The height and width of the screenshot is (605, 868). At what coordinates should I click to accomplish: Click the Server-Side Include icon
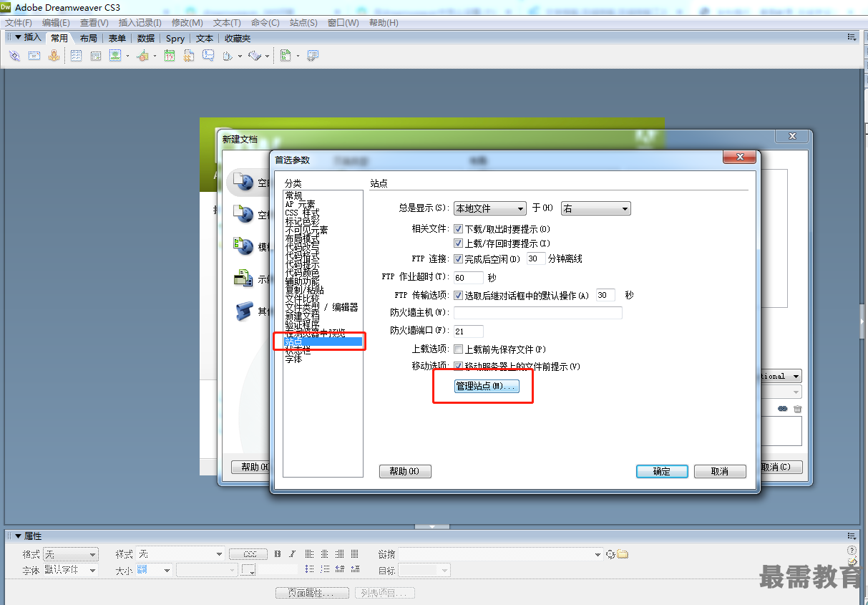pyautogui.click(x=188, y=56)
